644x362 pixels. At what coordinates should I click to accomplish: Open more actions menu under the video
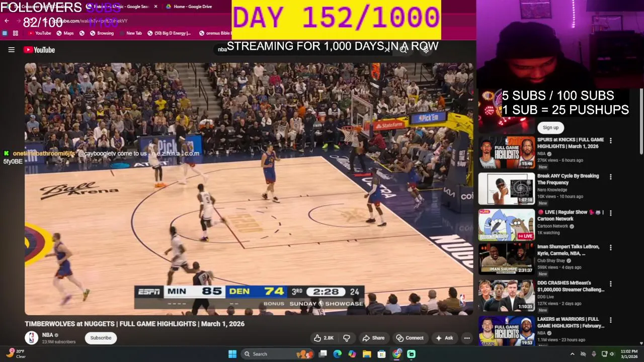[x=467, y=338]
